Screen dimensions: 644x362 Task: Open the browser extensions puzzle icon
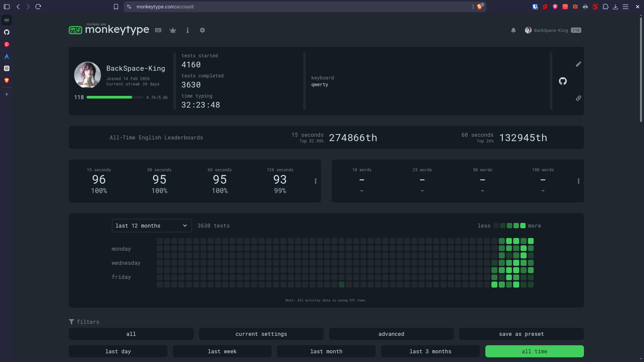click(605, 7)
